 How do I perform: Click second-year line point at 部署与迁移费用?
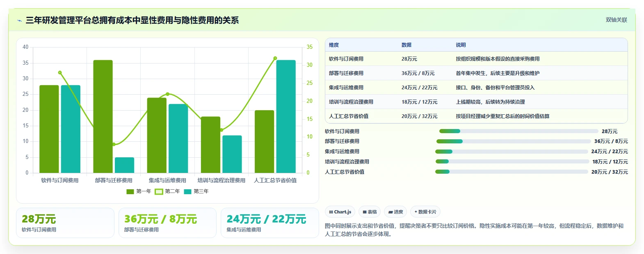click(x=114, y=144)
